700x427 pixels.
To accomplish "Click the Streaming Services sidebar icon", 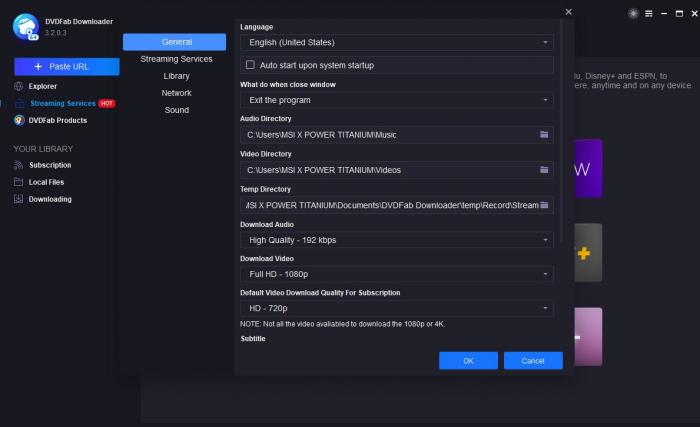I will pos(20,104).
